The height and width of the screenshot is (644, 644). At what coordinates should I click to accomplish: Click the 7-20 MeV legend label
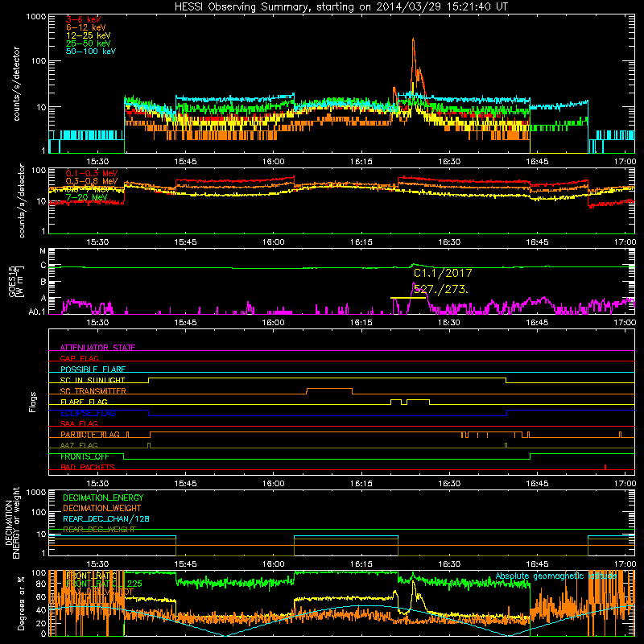click(86, 197)
